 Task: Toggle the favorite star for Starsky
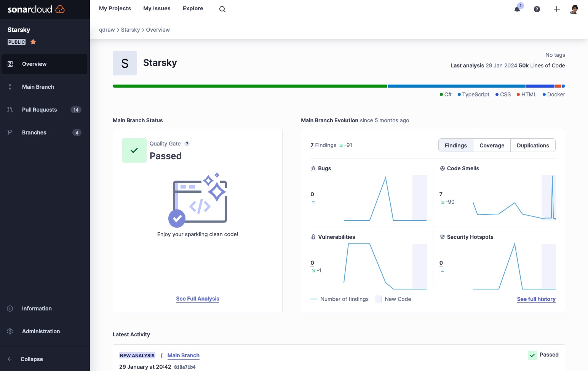(x=33, y=42)
